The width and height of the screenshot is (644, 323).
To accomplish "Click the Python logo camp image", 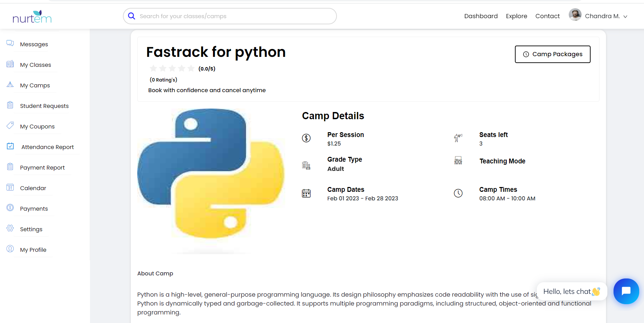I will 211,174.
